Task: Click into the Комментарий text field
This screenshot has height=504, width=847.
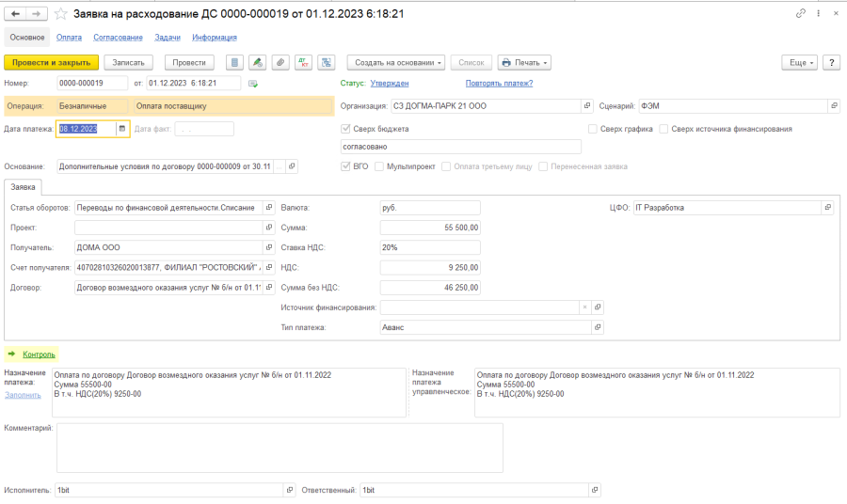Action: click(280, 447)
